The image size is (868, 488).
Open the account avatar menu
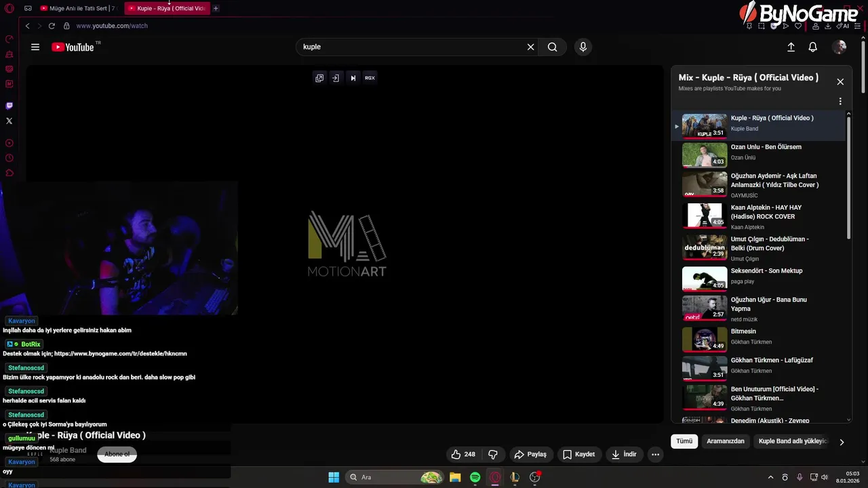(840, 47)
